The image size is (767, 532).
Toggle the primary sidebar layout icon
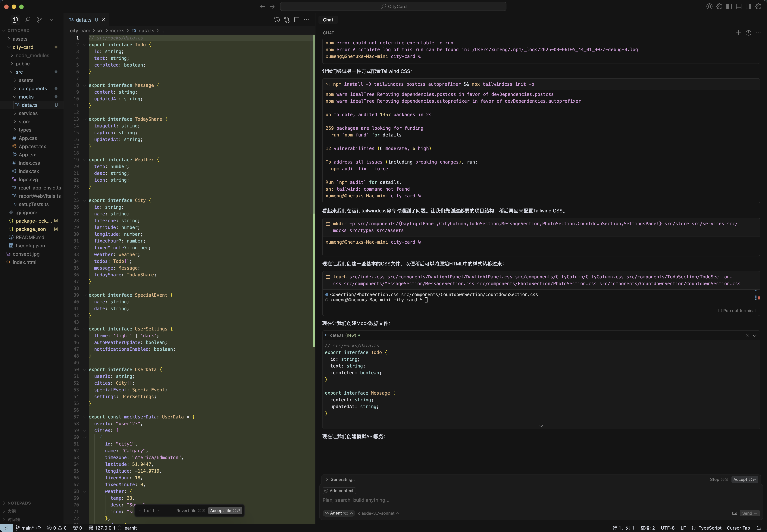(x=729, y=6)
